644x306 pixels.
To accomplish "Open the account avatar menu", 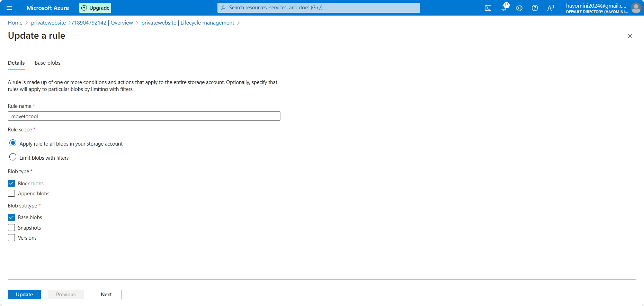I will click(636, 8).
